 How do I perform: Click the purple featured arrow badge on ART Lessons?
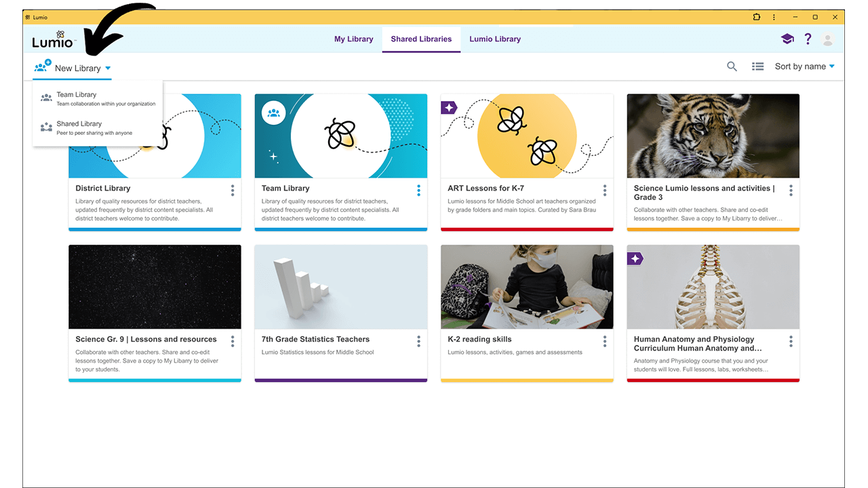[x=448, y=106]
